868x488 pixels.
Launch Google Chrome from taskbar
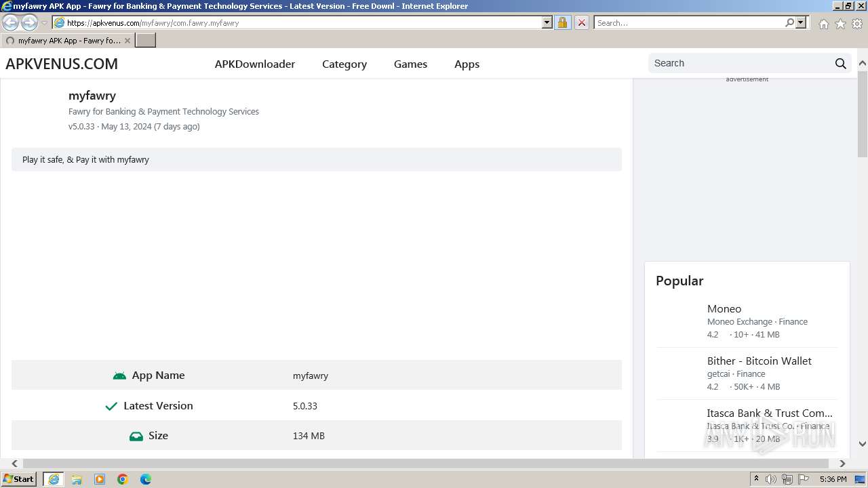(123, 479)
